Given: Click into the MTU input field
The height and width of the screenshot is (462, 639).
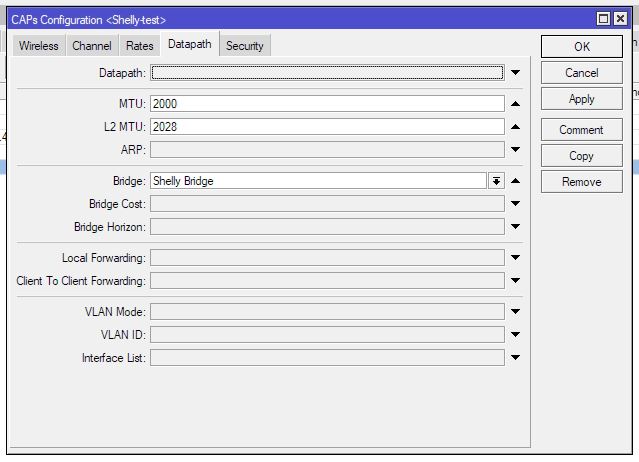Looking at the screenshot, I should (327, 104).
